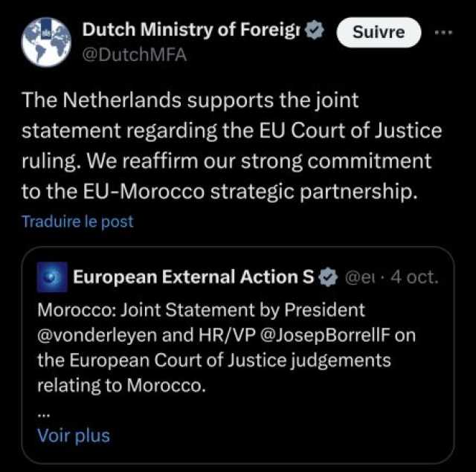The image size is (476, 472).
Task: Open the three-dot more options menu
Action: (443, 32)
